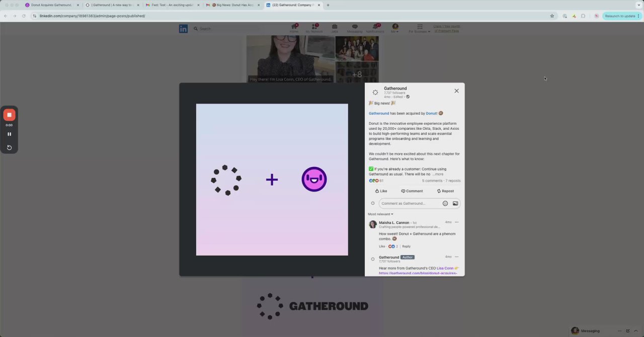The height and width of the screenshot is (337, 644).
Task: Open Jobs in LinkedIn nav
Action: [335, 28]
